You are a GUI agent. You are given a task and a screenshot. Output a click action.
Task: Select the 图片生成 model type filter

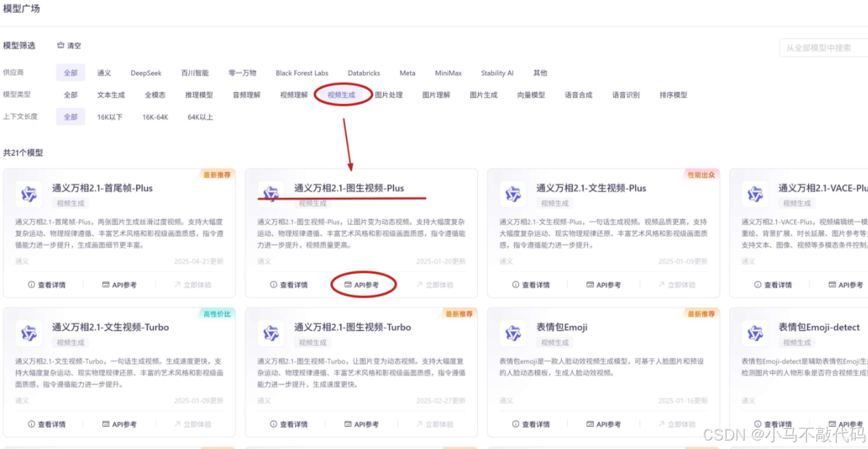point(484,95)
